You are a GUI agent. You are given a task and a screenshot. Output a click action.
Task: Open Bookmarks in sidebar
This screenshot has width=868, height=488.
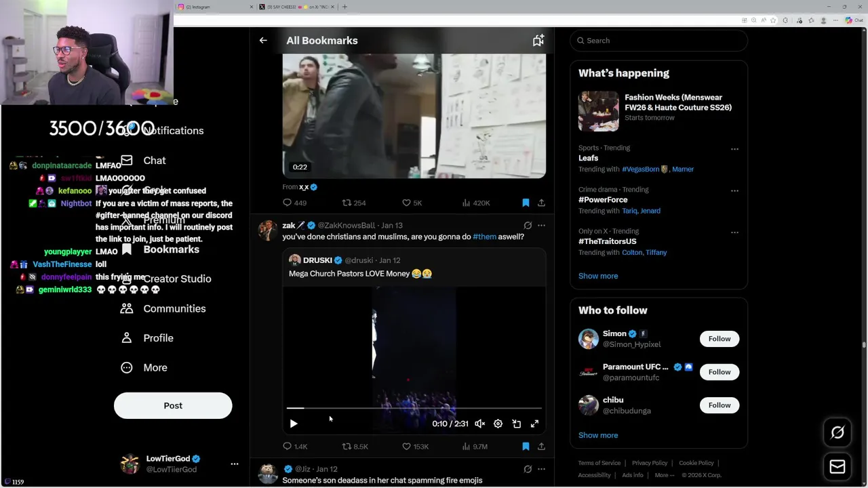click(160, 249)
